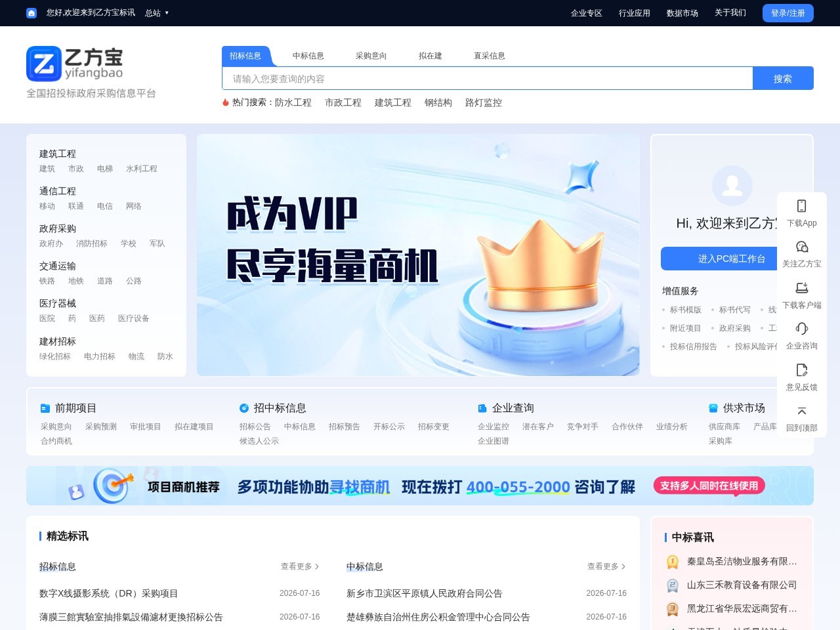
Task: Click the 前期项目 section icon
Action: (x=45, y=408)
